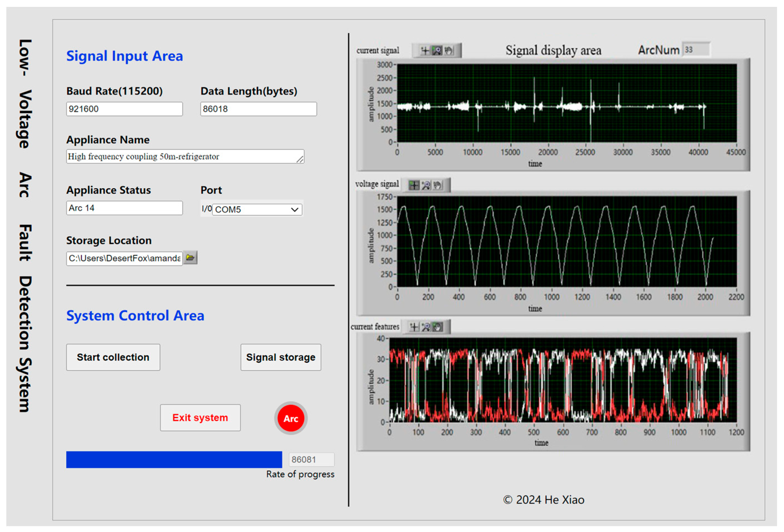Select zoom tool on voltage signal graph
Screen dimensions: 784x532
click(426, 185)
